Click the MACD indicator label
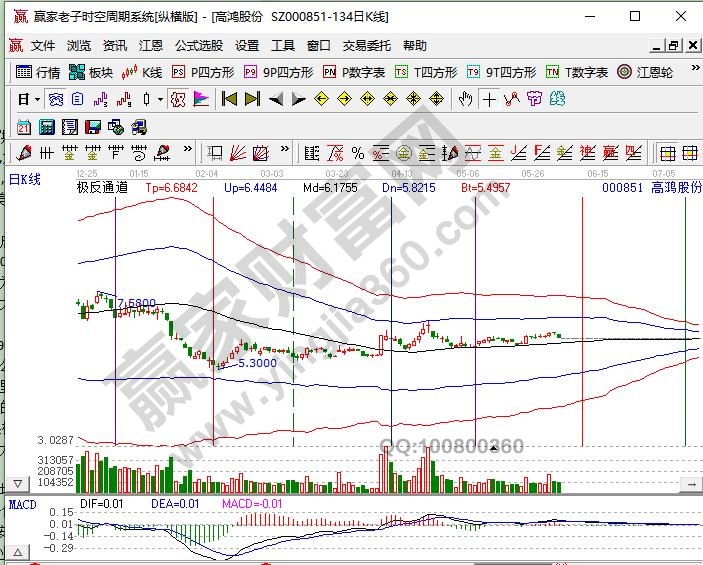 22,504
